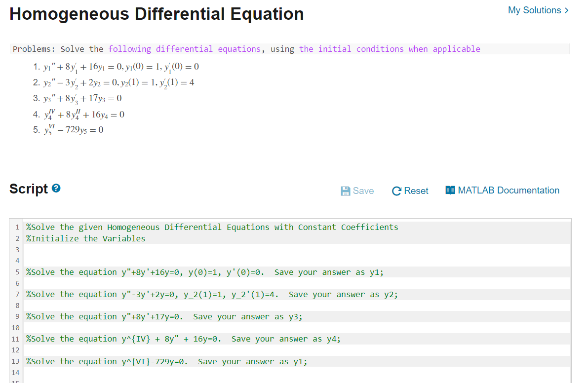Click the documentation icon in the Script toolbar
Image resolution: width=588 pixels, height=383 pixels.
(x=451, y=190)
